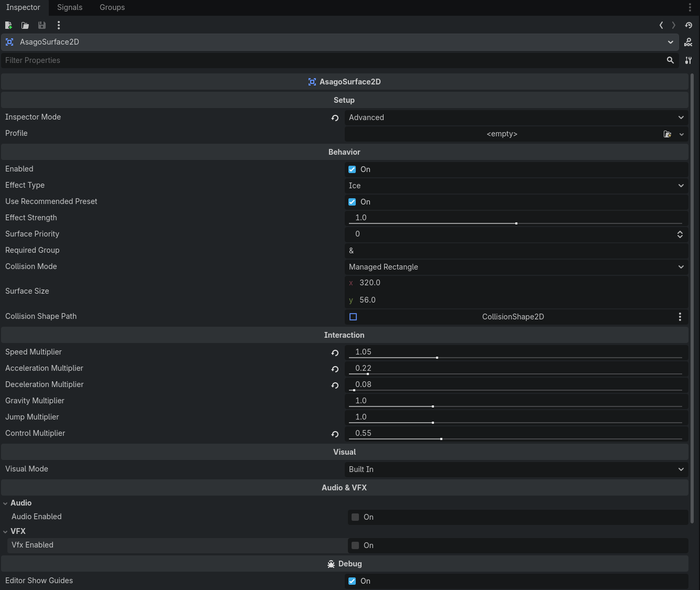Open Collision Shape Path options menu
Viewport: 700px width, 590px height.
680,317
